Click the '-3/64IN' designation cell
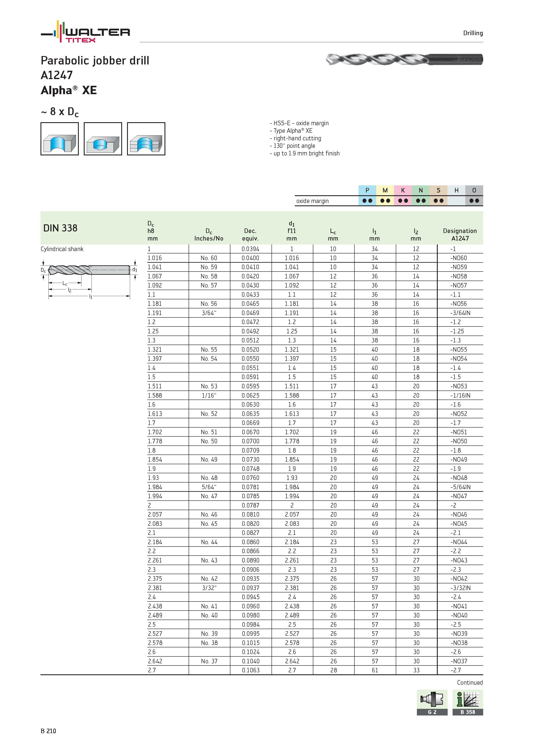Screen dimensions: 534x756 pyautogui.click(x=460, y=313)
